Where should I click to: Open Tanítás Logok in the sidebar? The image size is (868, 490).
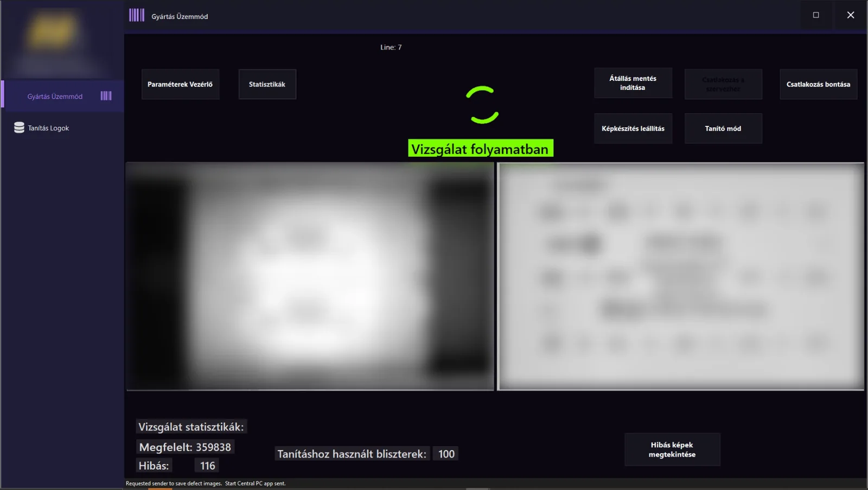[63, 128]
